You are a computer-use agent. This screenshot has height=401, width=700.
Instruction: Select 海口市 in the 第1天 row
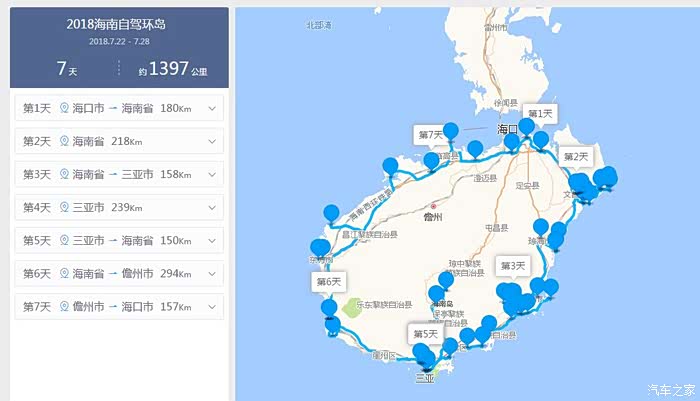tap(88, 108)
